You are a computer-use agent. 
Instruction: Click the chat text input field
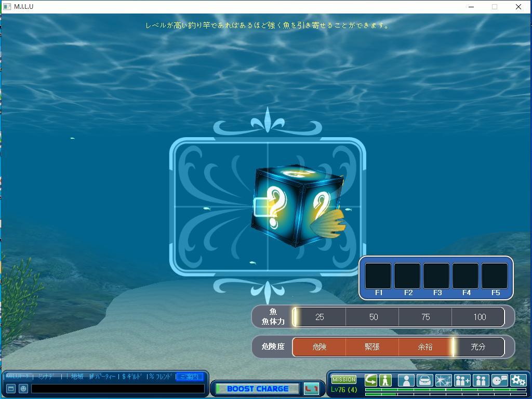[x=117, y=389]
